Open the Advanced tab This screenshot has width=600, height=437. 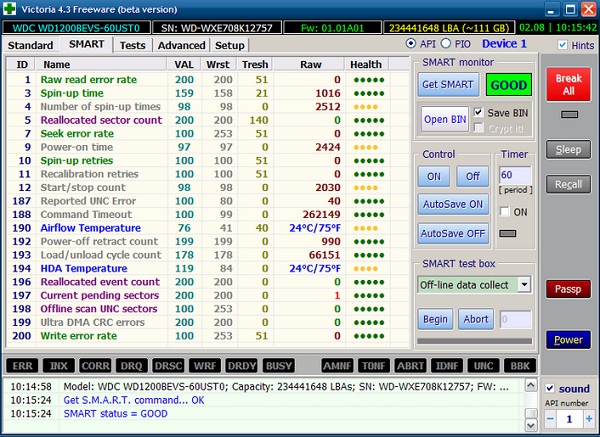coord(181,45)
